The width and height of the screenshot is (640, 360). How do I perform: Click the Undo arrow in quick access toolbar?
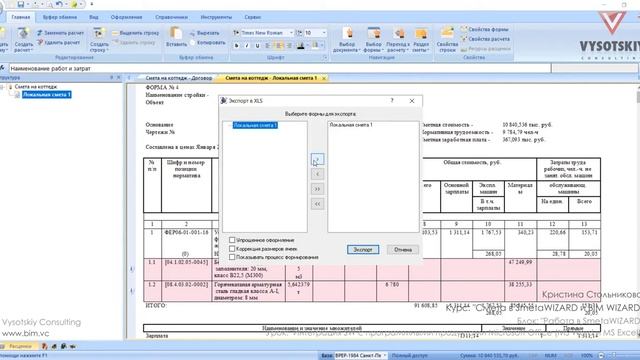point(59,4)
